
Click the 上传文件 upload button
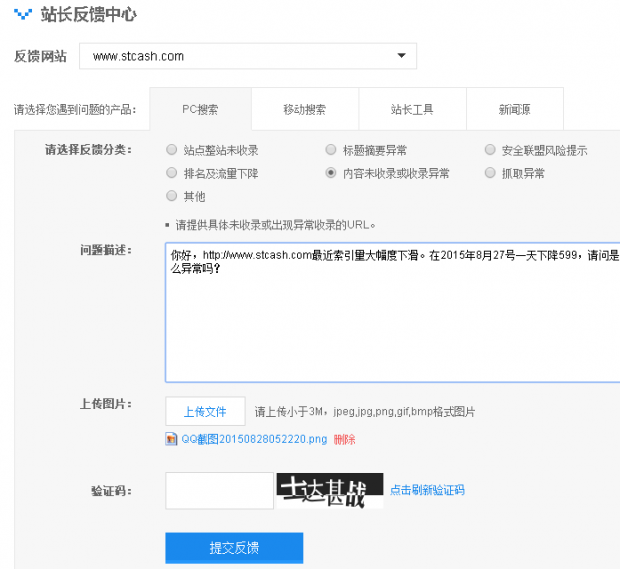click(x=205, y=411)
